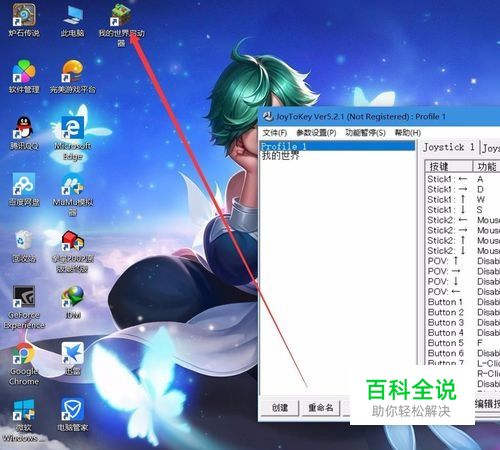Select the Stick2: ← row
The height and width of the screenshot is (450, 500).
pyautogui.click(x=463, y=220)
